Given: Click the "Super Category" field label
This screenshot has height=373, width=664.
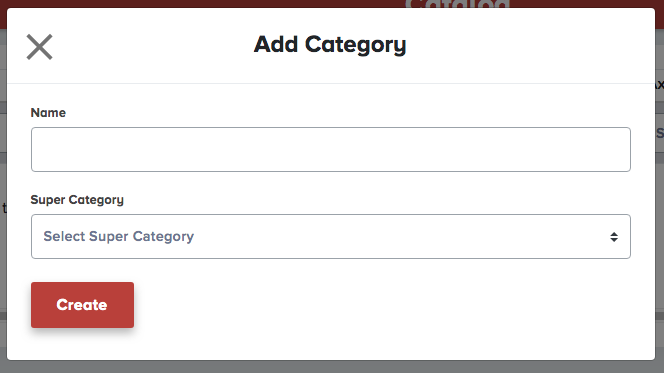Looking at the screenshot, I should [x=77, y=200].
